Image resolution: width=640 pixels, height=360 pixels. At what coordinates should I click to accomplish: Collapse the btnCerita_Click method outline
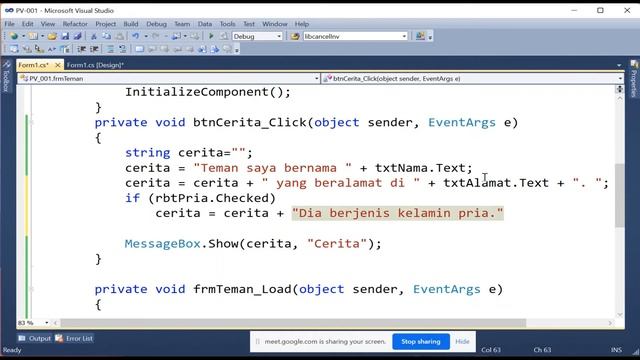(x=32, y=122)
